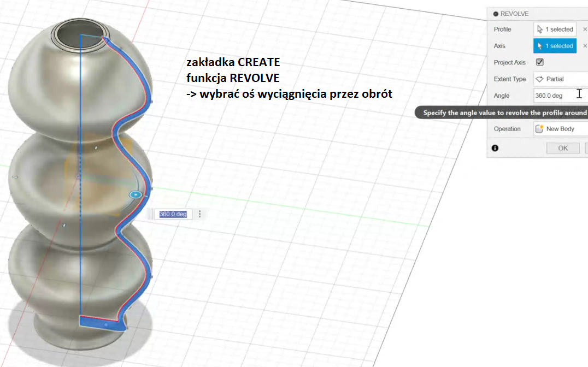This screenshot has height=367, width=588.
Task: Click the round blue rotation manipulator handle
Action: 136,194
